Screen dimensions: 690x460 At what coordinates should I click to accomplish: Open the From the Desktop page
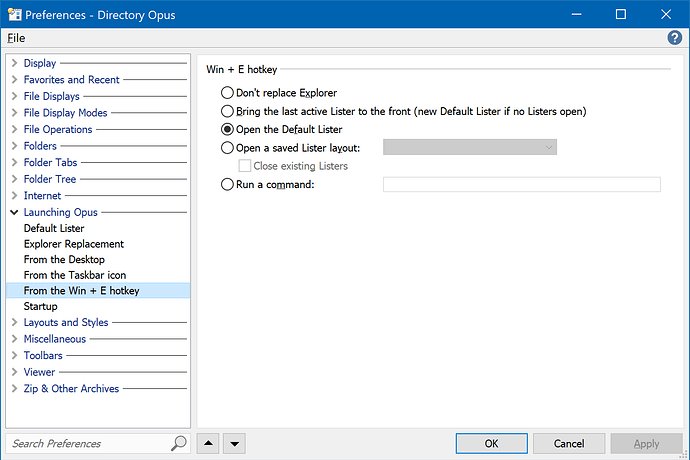tap(64, 260)
